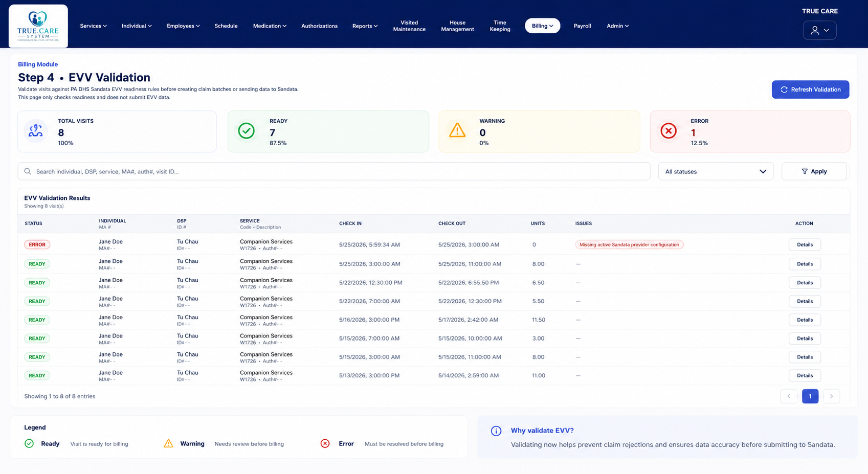
Task: Click the Why validate EVV? heading
Action: [x=542, y=431]
